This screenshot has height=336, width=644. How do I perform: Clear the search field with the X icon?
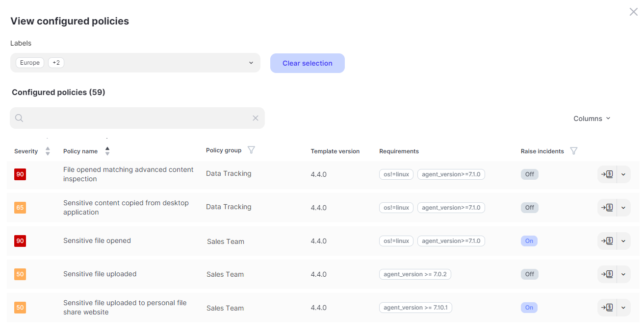[255, 118]
